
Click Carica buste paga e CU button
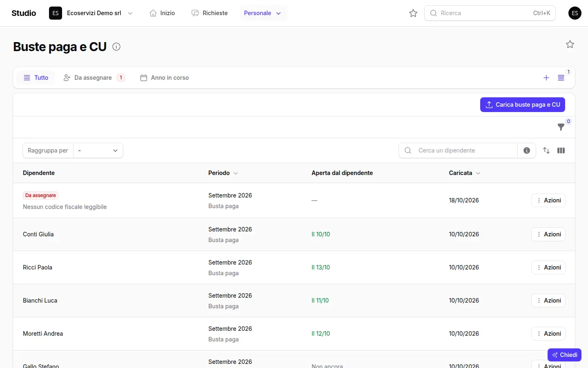point(523,105)
